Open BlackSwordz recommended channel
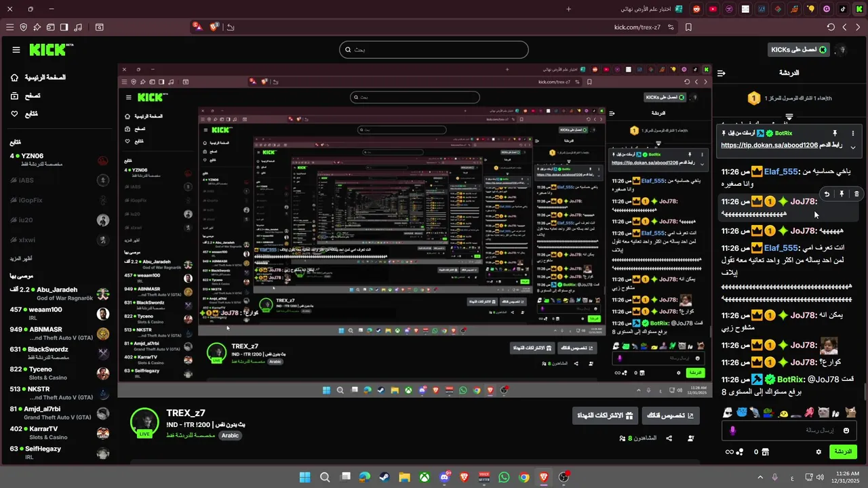Image resolution: width=868 pixels, height=488 pixels. (x=59, y=353)
